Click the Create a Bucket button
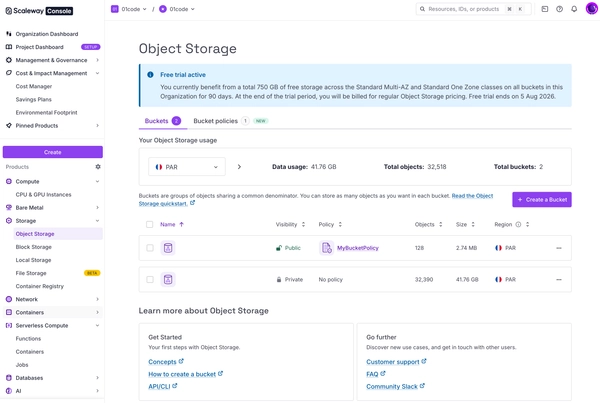The height and width of the screenshot is (403, 600). [542, 199]
